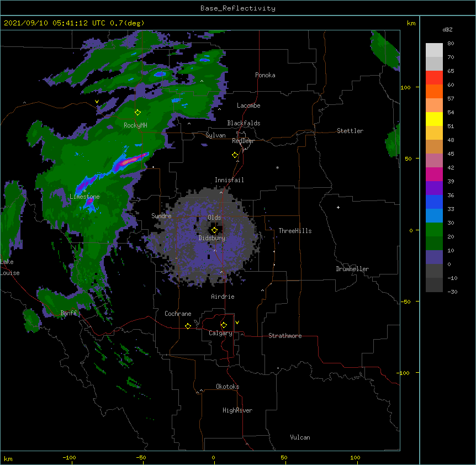
Task: Click the RedDeer label
Action: [243, 141]
